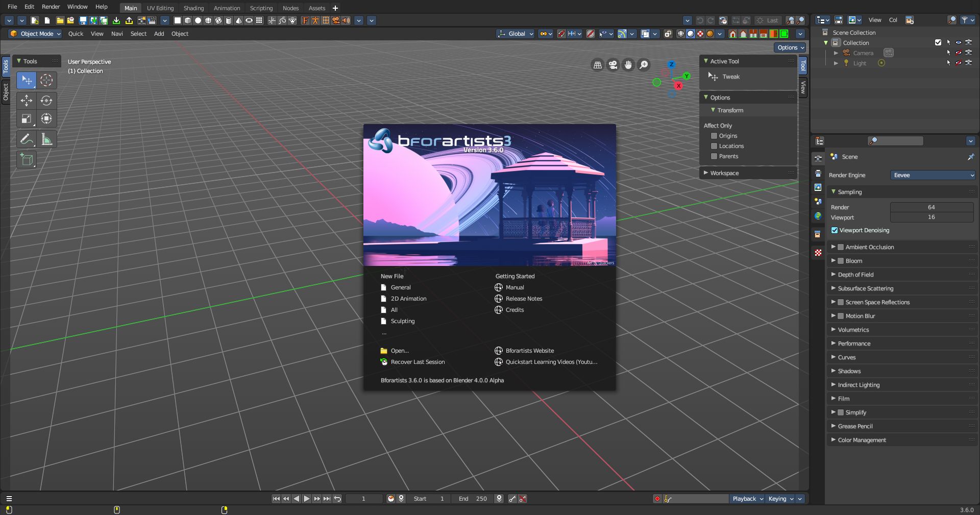Add a cone mesh from toolbar
This screenshot has height=515, width=980.
[239, 20]
